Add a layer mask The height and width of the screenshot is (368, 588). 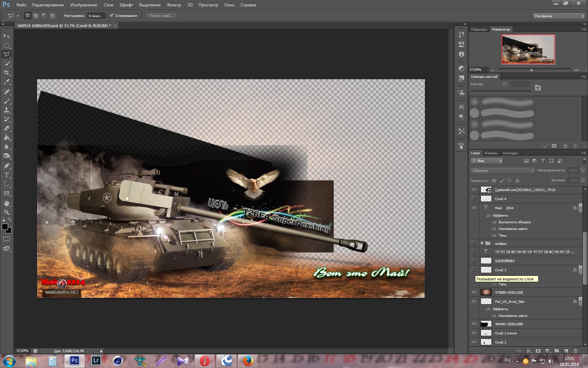(538, 350)
